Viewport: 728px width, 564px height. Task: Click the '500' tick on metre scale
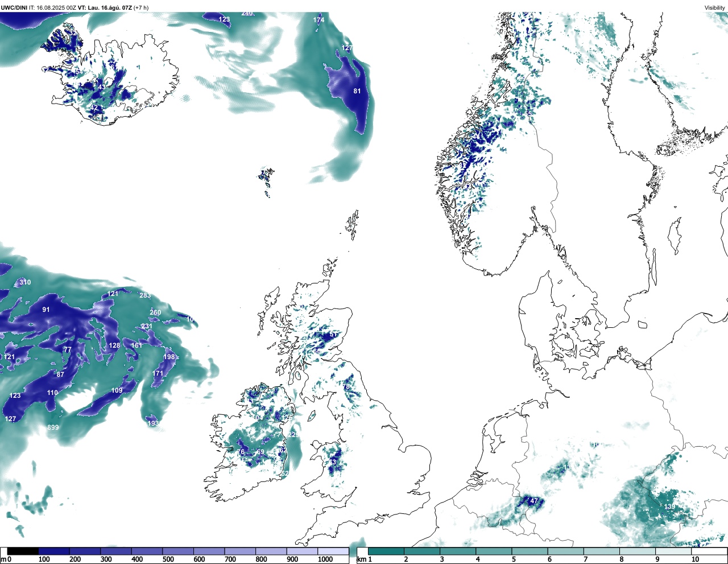tap(168, 559)
